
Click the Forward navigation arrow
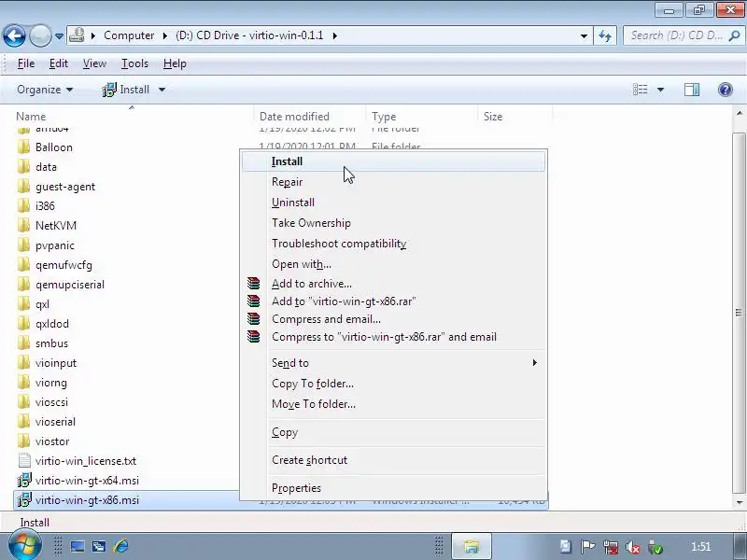click(40, 35)
